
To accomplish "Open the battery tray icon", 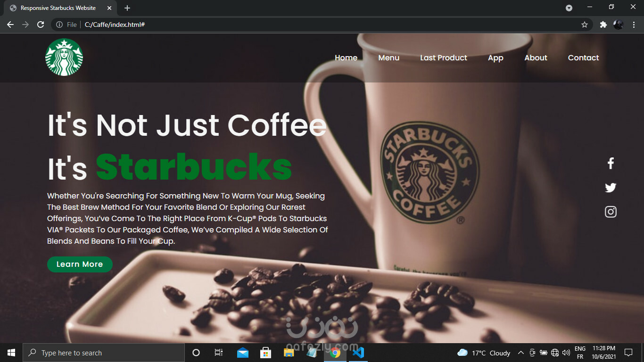I will point(544,353).
